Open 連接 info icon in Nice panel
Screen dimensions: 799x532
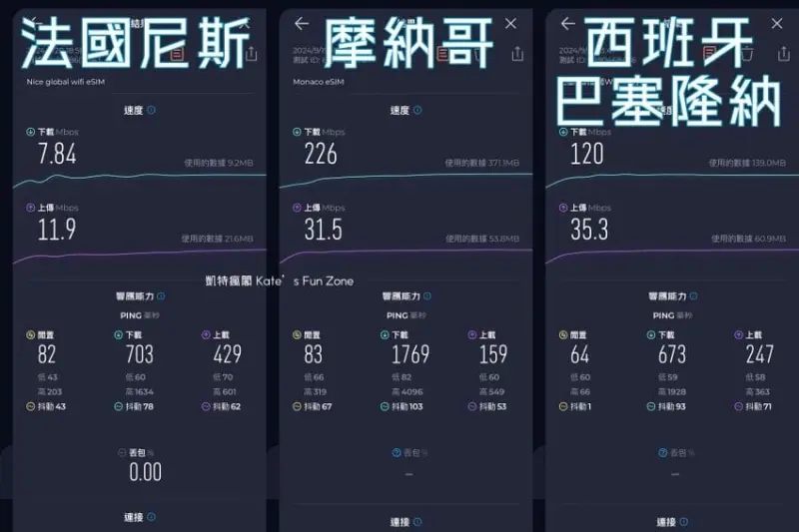[151, 518]
